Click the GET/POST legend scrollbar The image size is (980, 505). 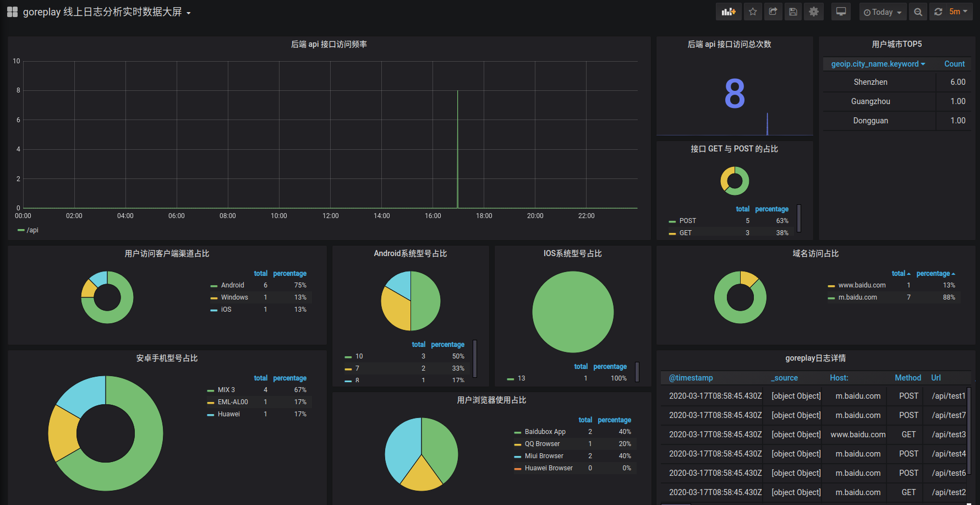pyautogui.click(x=799, y=218)
